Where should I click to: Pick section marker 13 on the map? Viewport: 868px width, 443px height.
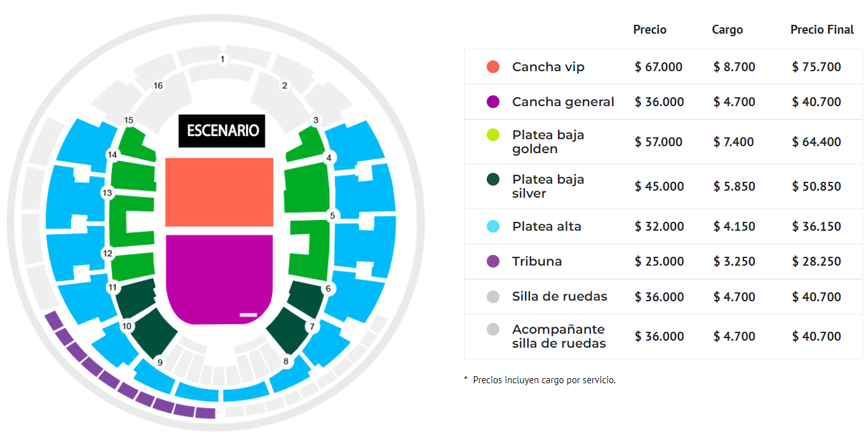(x=107, y=193)
